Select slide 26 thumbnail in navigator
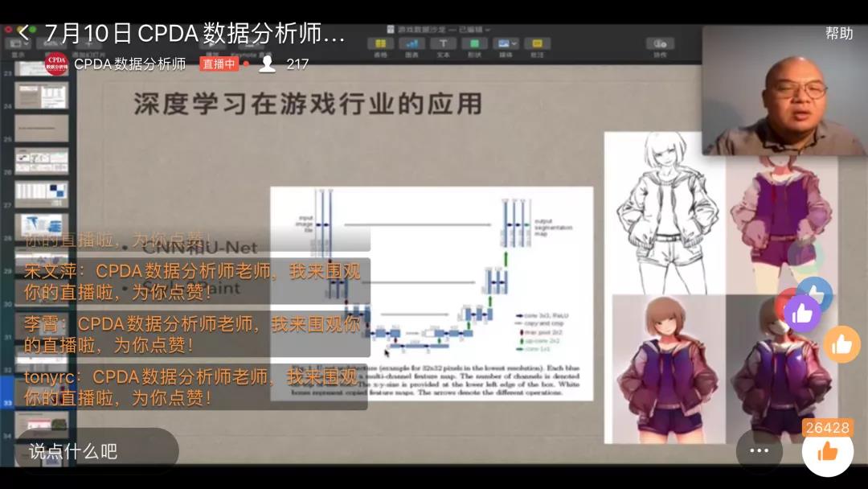The image size is (868, 489). pos(42,161)
